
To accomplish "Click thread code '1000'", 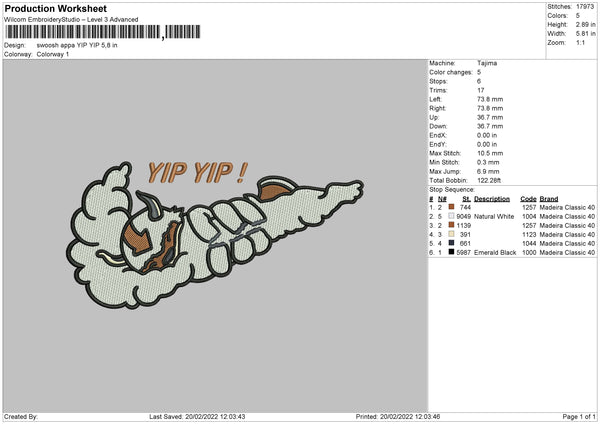I will pyautogui.click(x=529, y=253).
